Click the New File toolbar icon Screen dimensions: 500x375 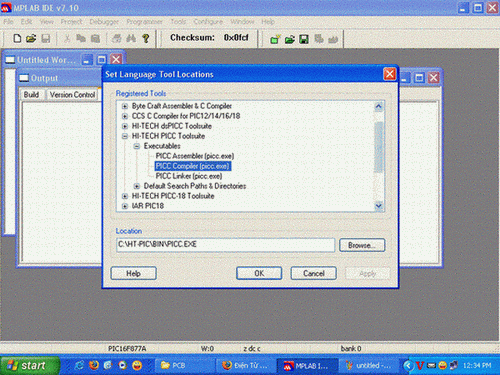point(17,38)
